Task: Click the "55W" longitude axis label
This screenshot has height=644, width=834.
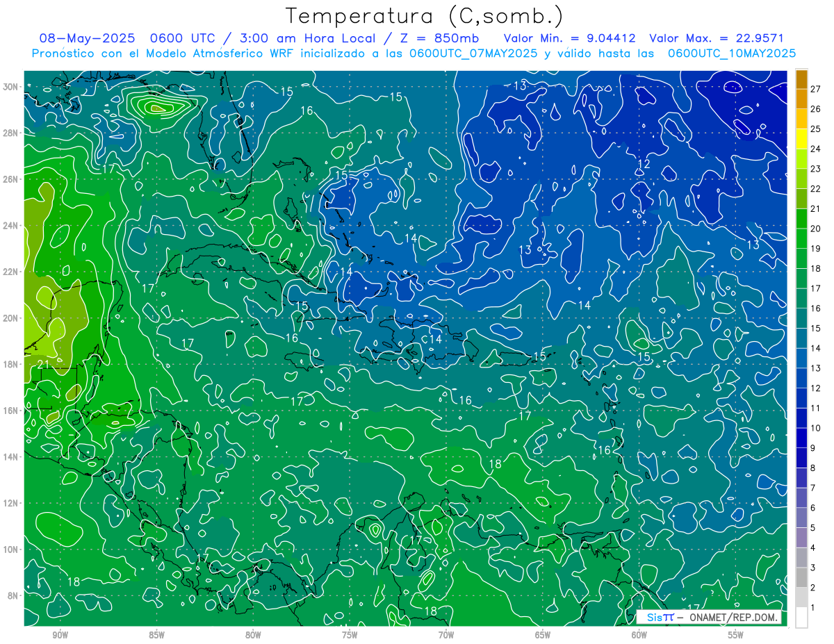Action: pyautogui.click(x=736, y=636)
